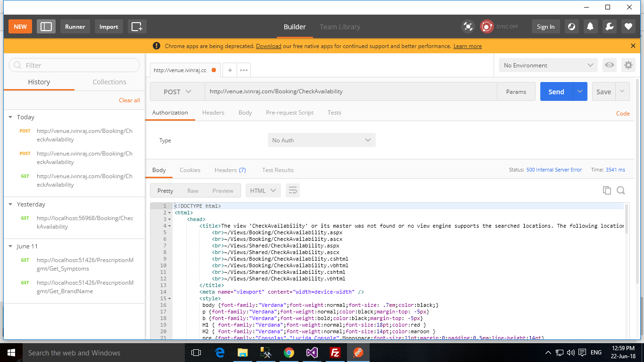The image size is (644, 362).
Task: Open the HTTP method POST dropdown
Action: pos(177,91)
